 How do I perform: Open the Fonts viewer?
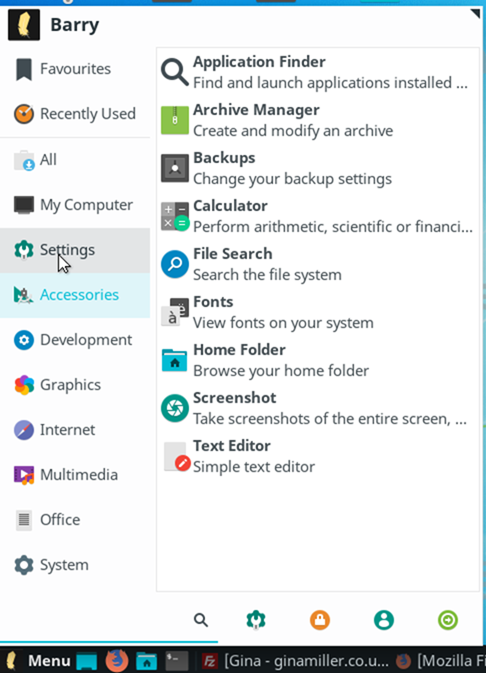[318, 312]
